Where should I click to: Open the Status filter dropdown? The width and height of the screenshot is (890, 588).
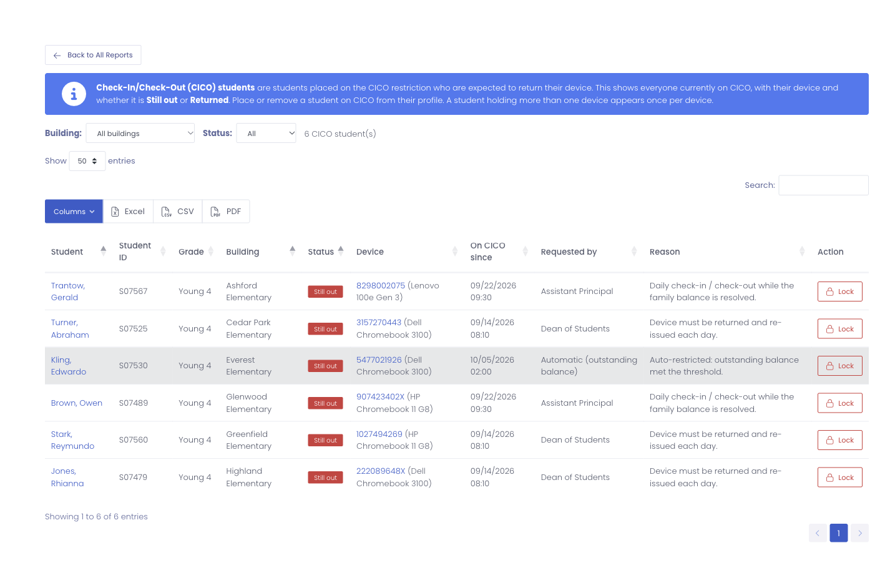click(x=267, y=133)
